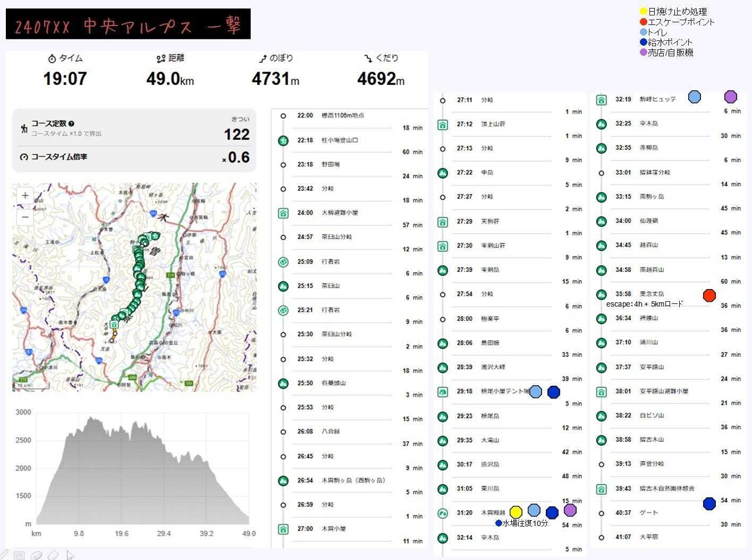Viewport: 752px width, 560px height.
Task: Click the map zoom out button
Action: (x=25, y=217)
